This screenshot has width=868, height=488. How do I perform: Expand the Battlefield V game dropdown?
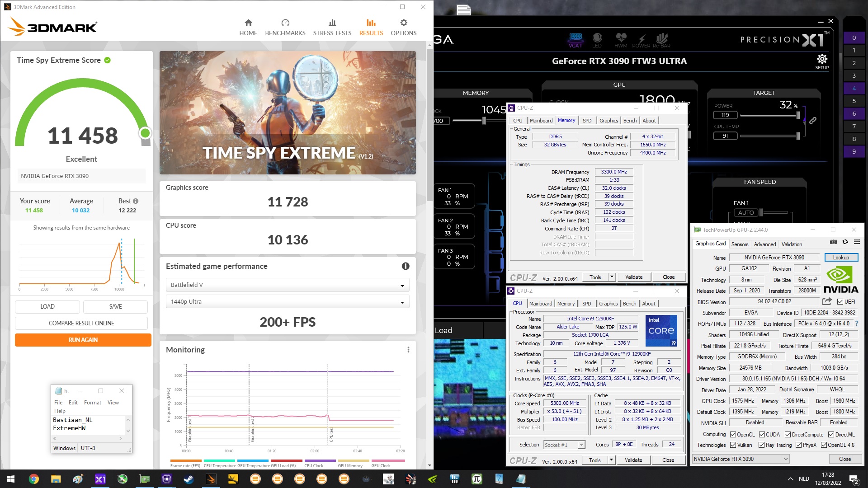tap(288, 285)
